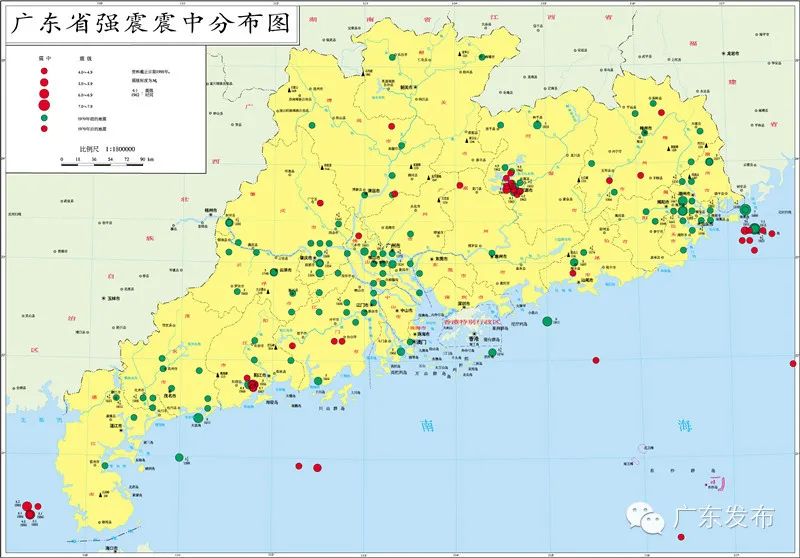Click the 6.0–6.9 magnitude legend circle

pyautogui.click(x=44, y=93)
